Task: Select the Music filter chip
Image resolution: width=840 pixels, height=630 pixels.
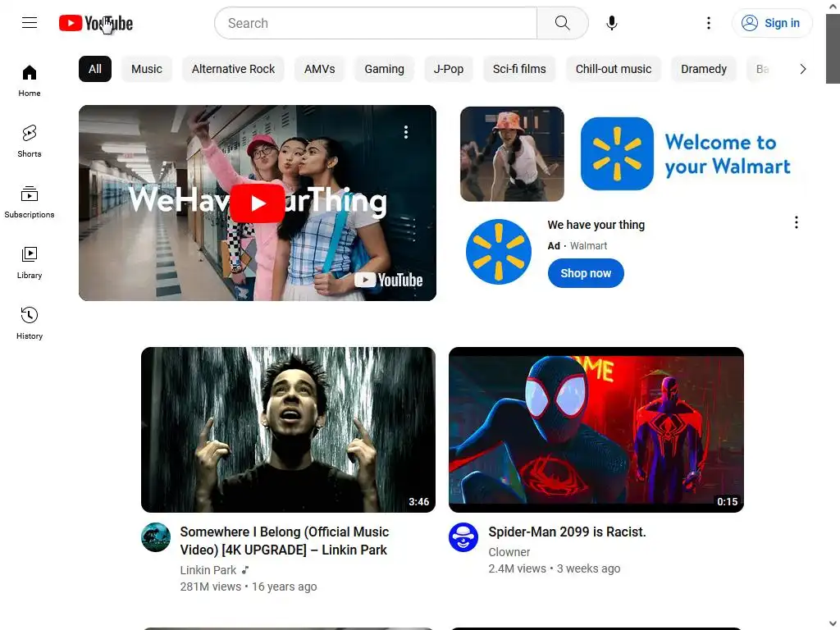Action: 147,69
